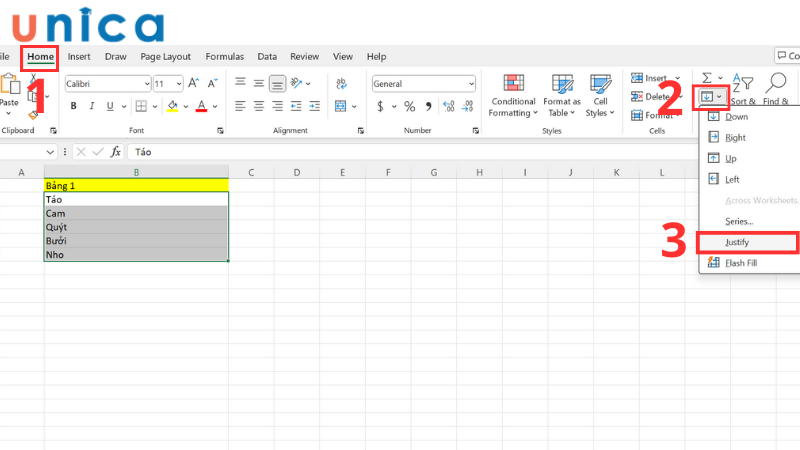This screenshot has height=450, width=800.
Task: Open the Page Layout tab
Action: pyautogui.click(x=165, y=57)
